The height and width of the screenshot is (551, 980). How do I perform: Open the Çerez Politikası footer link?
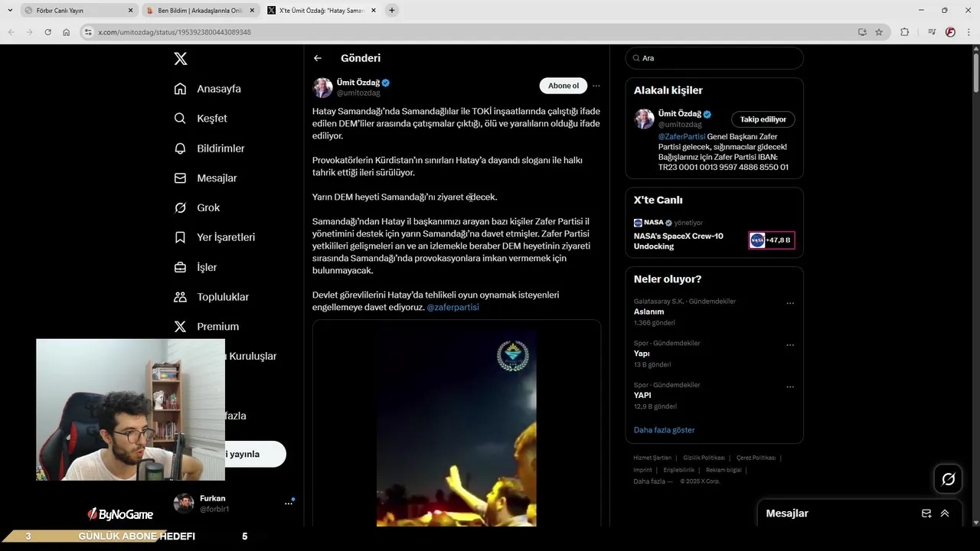[756, 458]
